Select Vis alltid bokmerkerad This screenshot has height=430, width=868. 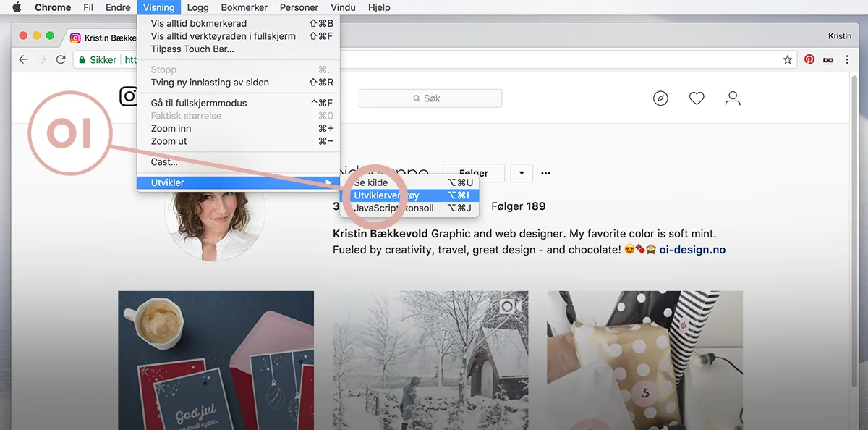click(238, 23)
